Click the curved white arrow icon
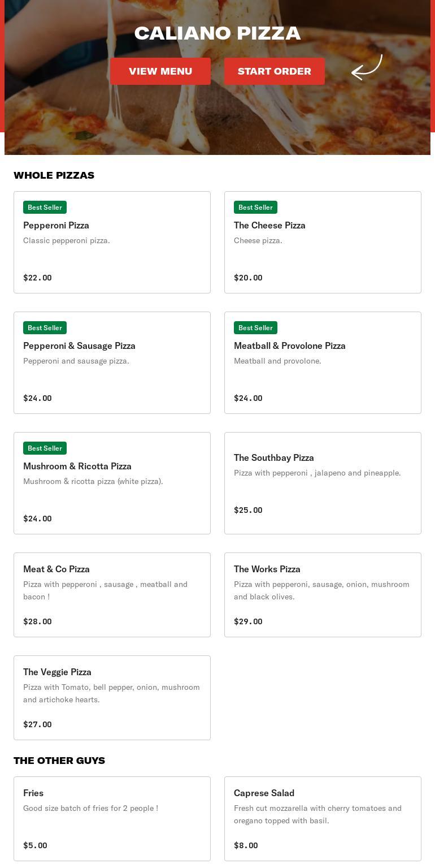435x868 pixels. tap(367, 68)
